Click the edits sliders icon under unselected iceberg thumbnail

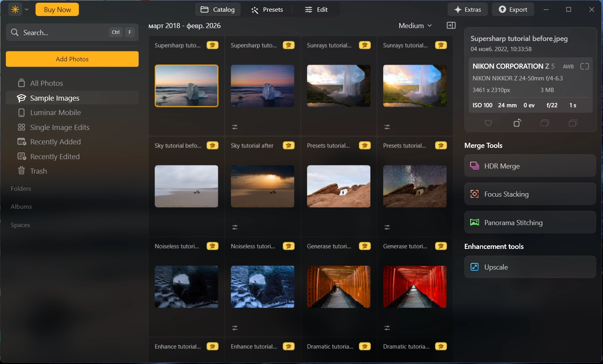[x=235, y=127]
